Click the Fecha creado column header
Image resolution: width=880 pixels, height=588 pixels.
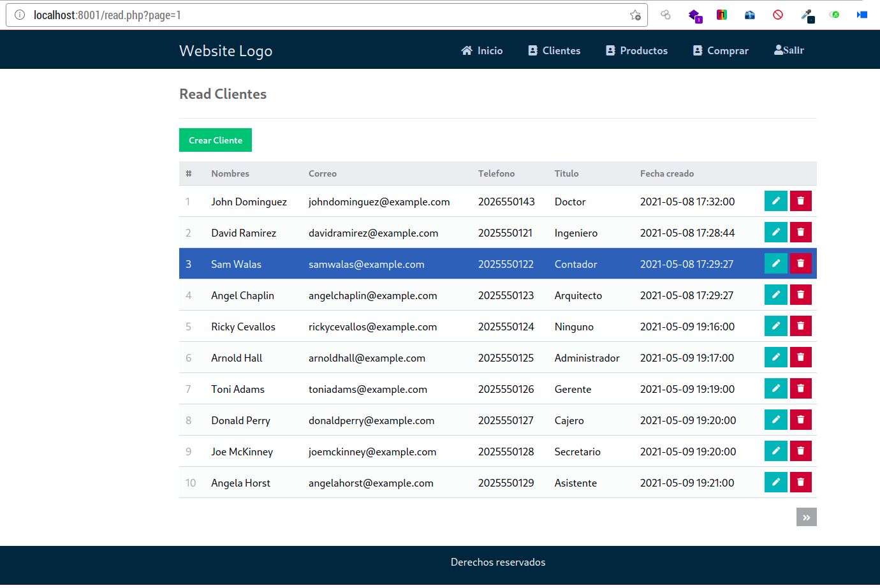[x=667, y=173]
